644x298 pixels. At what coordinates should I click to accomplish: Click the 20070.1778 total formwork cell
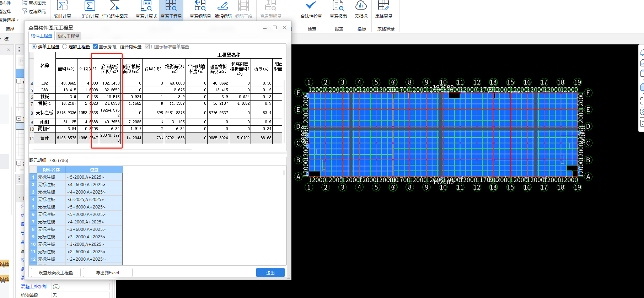click(110, 138)
